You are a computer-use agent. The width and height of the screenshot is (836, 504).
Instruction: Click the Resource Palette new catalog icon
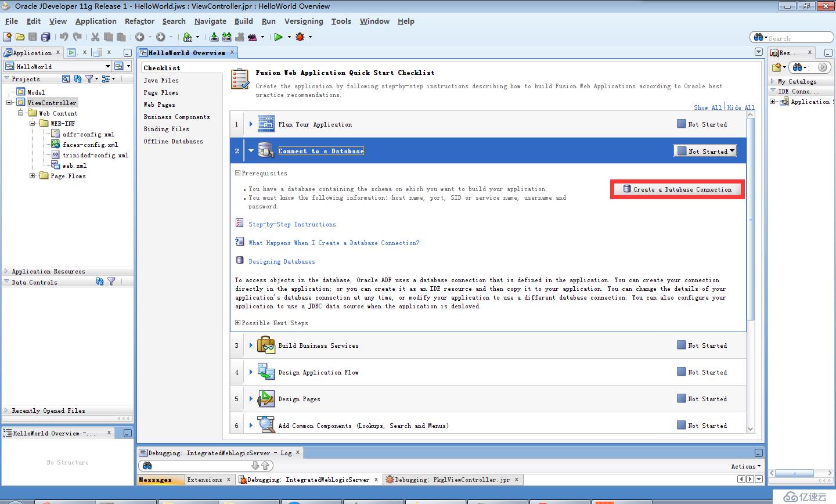coord(776,67)
